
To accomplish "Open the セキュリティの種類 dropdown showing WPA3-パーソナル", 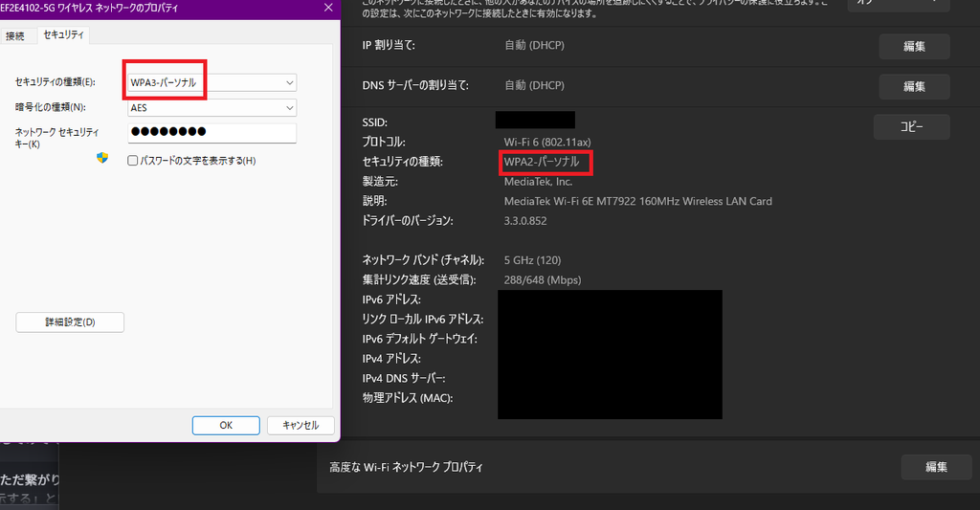I will click(x=212, y=82).
